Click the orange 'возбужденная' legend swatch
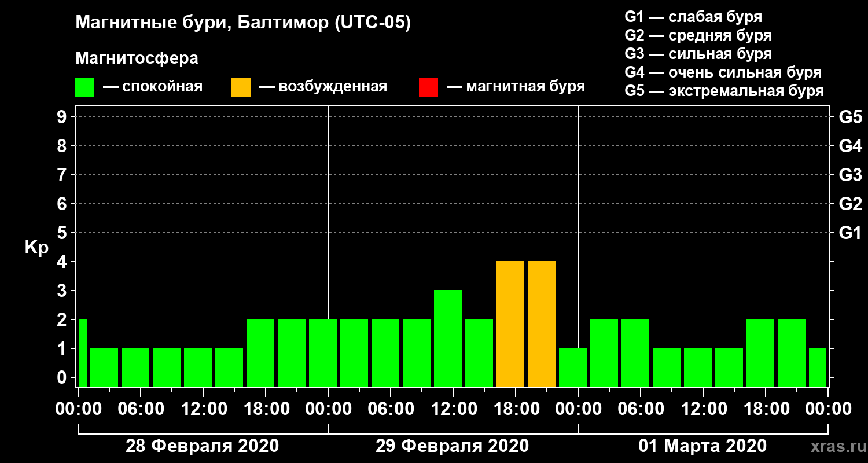This screenshot has height=463, width=868. 241,87
